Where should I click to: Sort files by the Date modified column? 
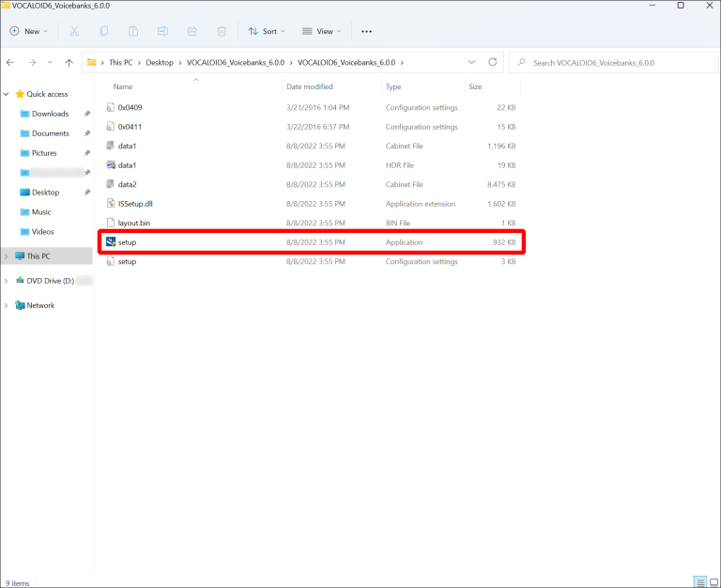tap(310, 86)
